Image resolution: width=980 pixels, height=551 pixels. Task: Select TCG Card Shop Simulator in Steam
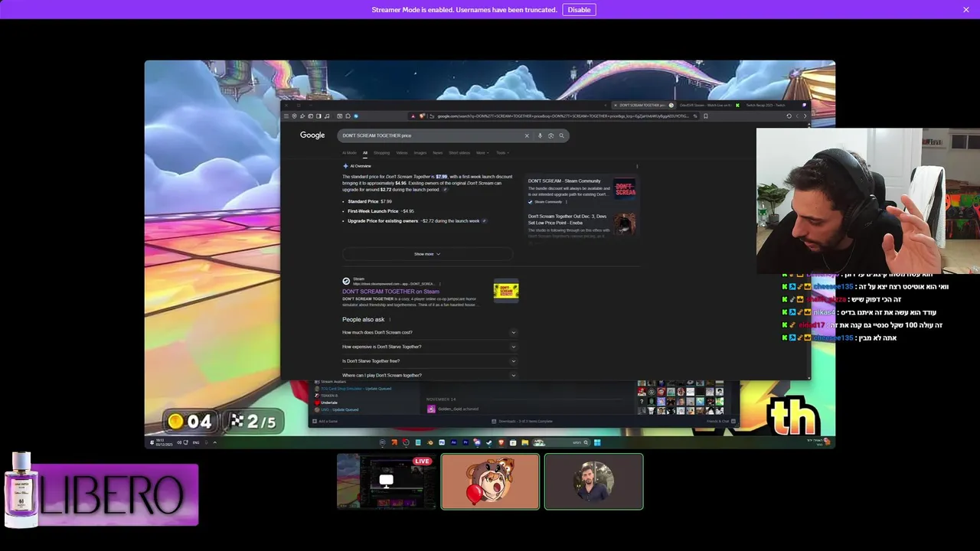point(353,389)
